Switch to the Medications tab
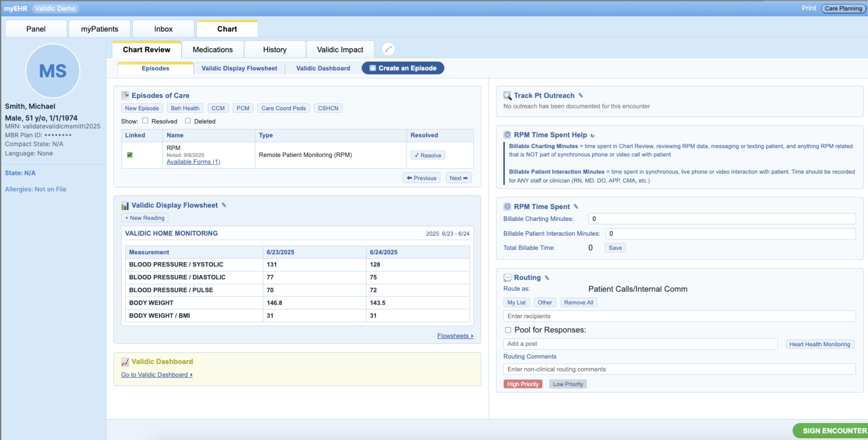Screen dimensions: 868x440 (213, 50)
